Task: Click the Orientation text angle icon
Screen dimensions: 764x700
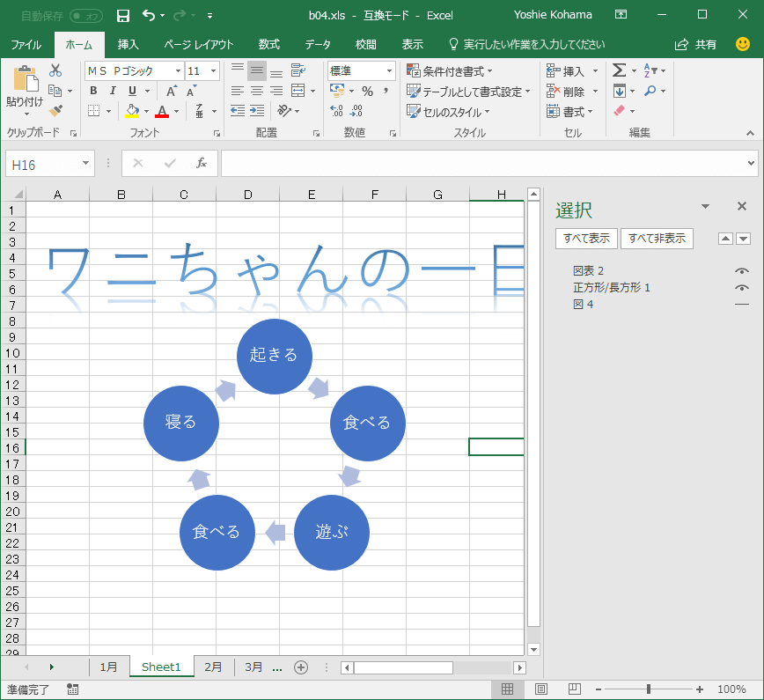Action: (x=284, y=111)
